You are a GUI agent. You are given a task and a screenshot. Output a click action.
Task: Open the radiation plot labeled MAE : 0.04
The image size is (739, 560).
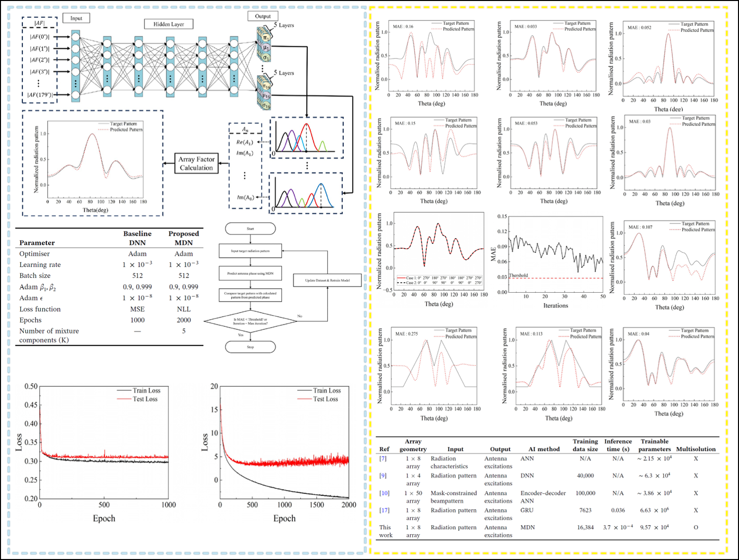[663, 372]
